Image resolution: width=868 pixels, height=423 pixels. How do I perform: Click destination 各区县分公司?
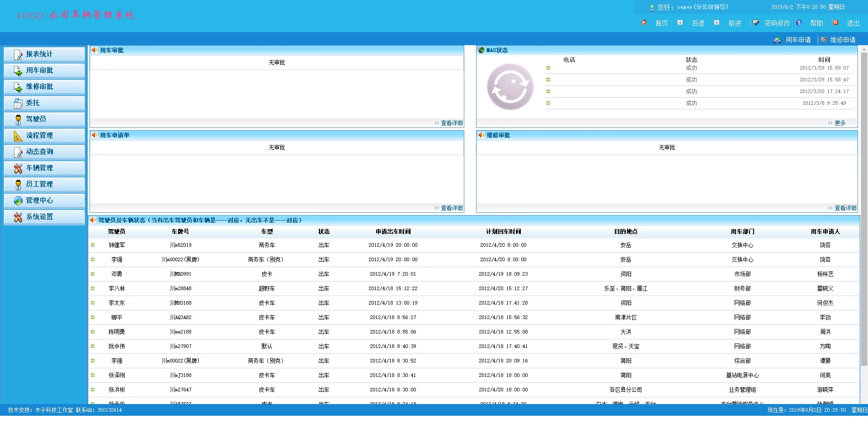click(626, 390)
